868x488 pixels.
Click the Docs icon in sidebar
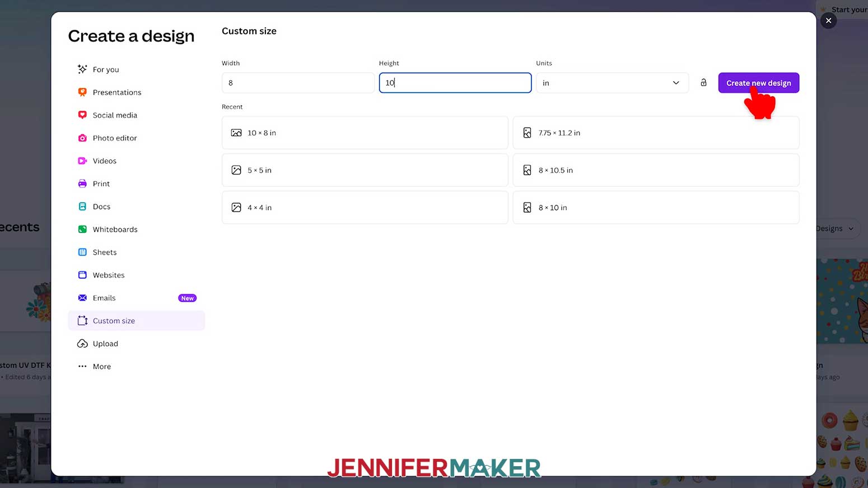coord(82,207)
